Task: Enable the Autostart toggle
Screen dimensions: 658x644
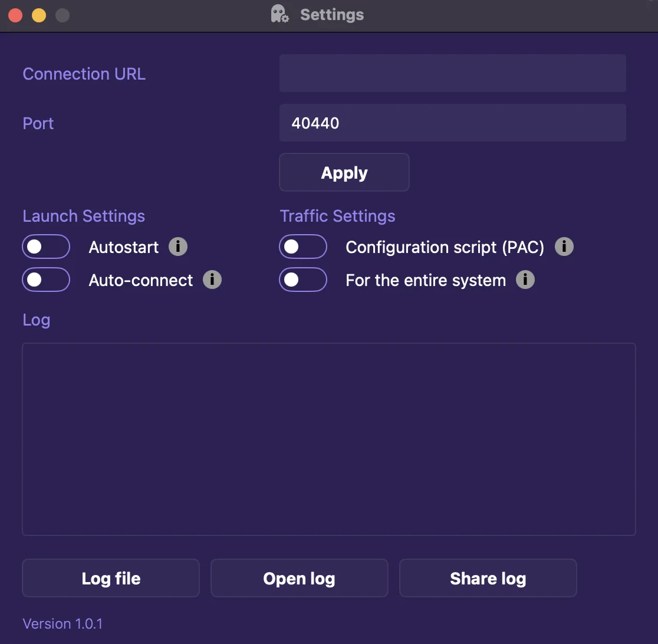Action: pyautogui.click(x=46, y=247)
